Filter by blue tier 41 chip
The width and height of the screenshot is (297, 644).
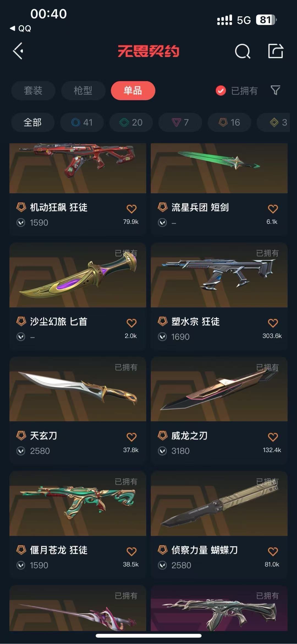click(x=82, y=122)
